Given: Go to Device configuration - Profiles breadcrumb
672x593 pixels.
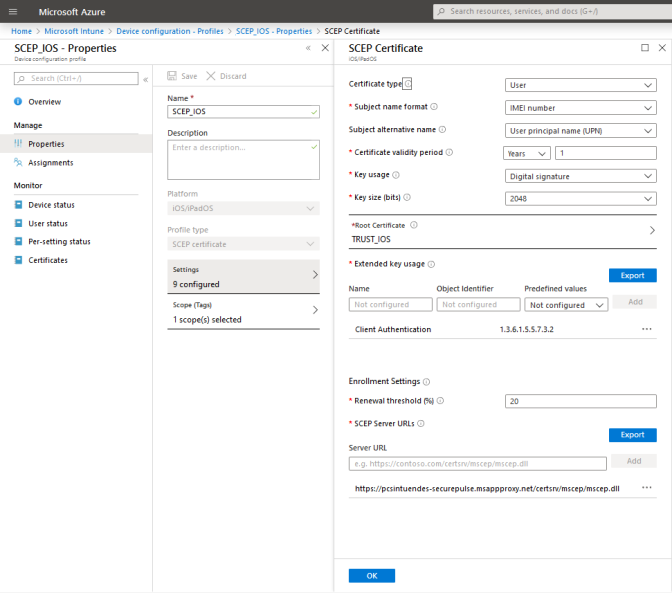Looking at the screenshot, I should [x=170, y=31].
